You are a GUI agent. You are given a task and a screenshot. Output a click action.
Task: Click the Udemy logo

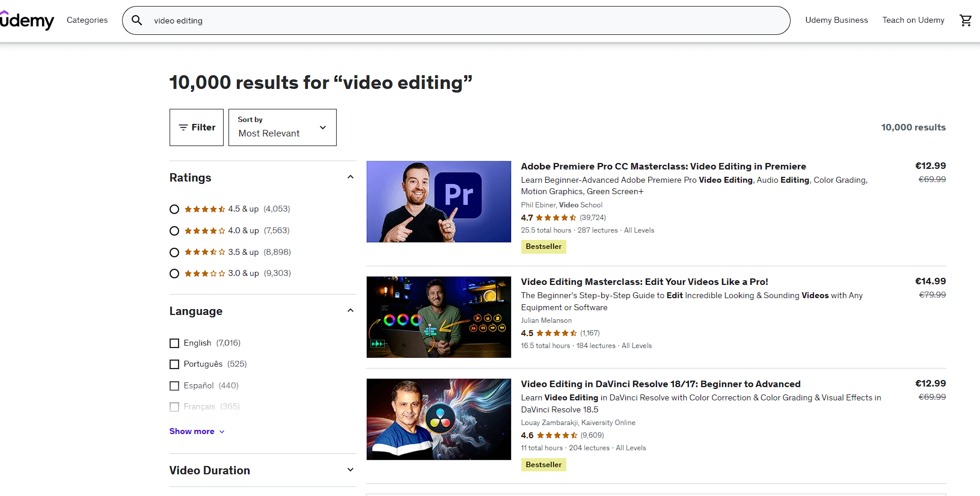(x=27, y=20)
